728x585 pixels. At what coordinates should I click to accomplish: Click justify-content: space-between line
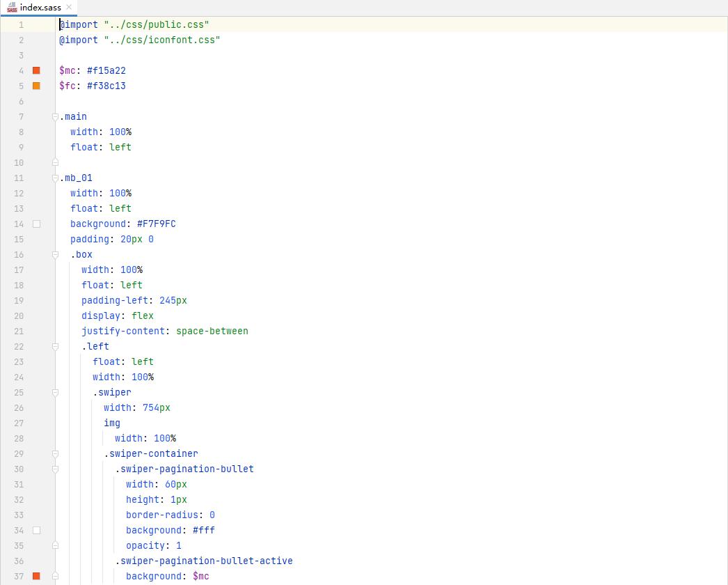click(x=165, y=331)
